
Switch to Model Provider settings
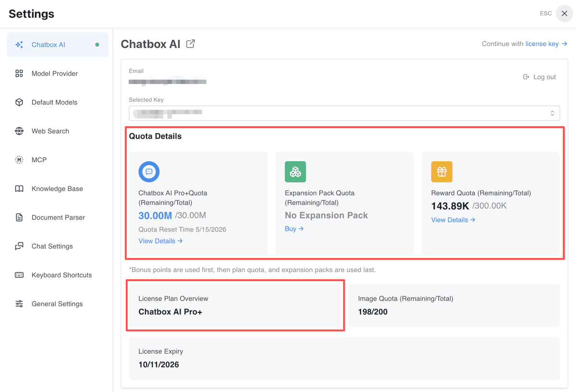click(x=58, y=73)
